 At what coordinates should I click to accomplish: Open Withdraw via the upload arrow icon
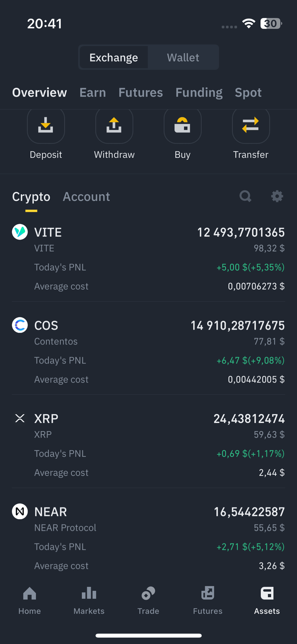pos(114,125)
